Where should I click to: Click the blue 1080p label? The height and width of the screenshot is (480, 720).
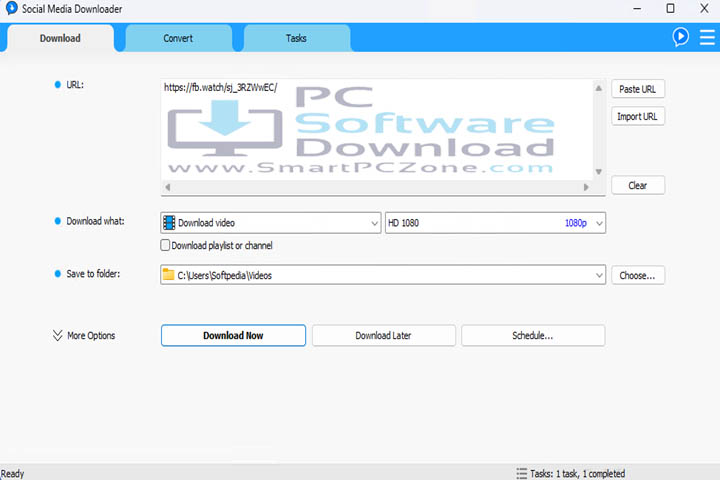click(x=576, y=223)
